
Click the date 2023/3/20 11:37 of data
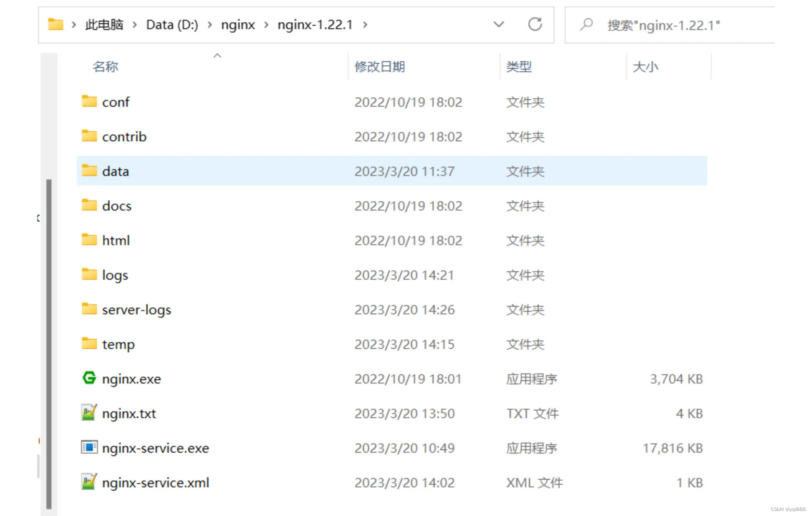(404, 171)
